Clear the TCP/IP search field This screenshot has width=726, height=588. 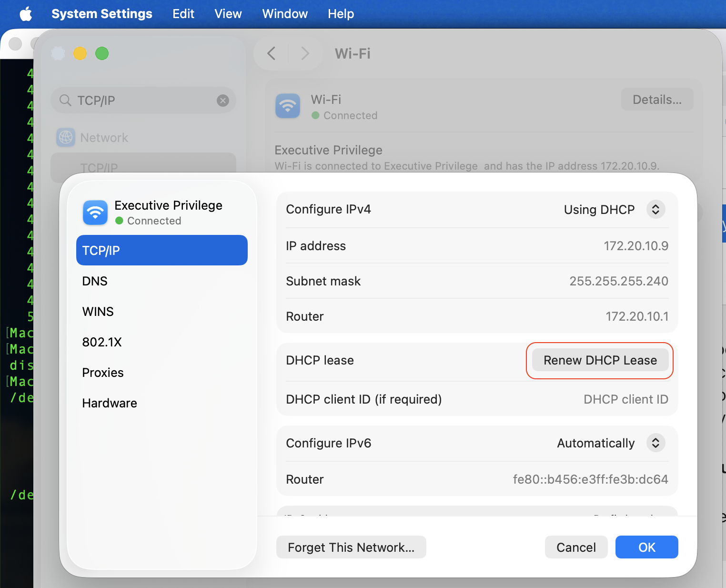[223, 101]
